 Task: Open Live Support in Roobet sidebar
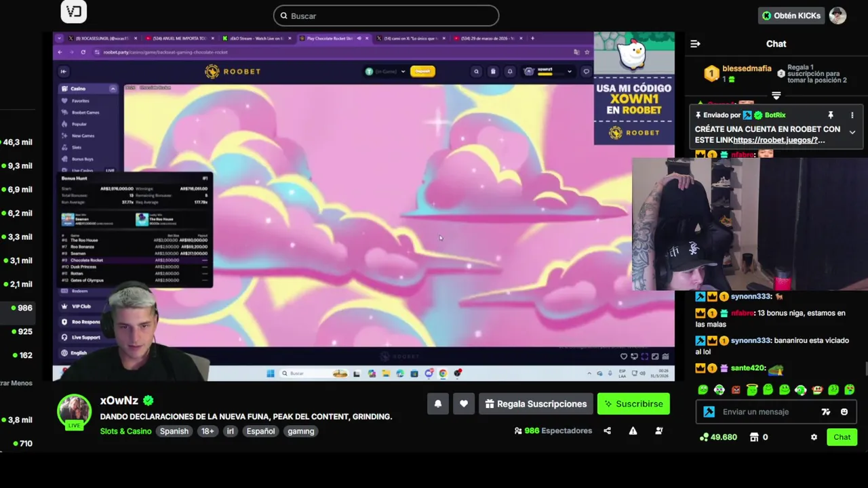[85, 337]
